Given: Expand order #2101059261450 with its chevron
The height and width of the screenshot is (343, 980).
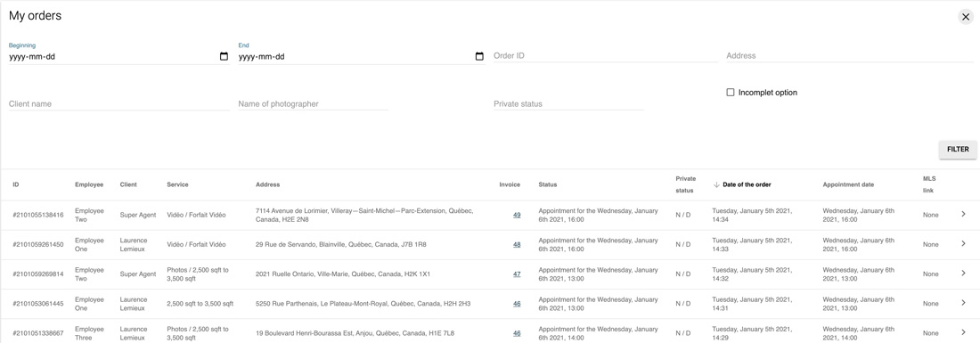Looking at the screenshot, I should [x=963, y=244].
